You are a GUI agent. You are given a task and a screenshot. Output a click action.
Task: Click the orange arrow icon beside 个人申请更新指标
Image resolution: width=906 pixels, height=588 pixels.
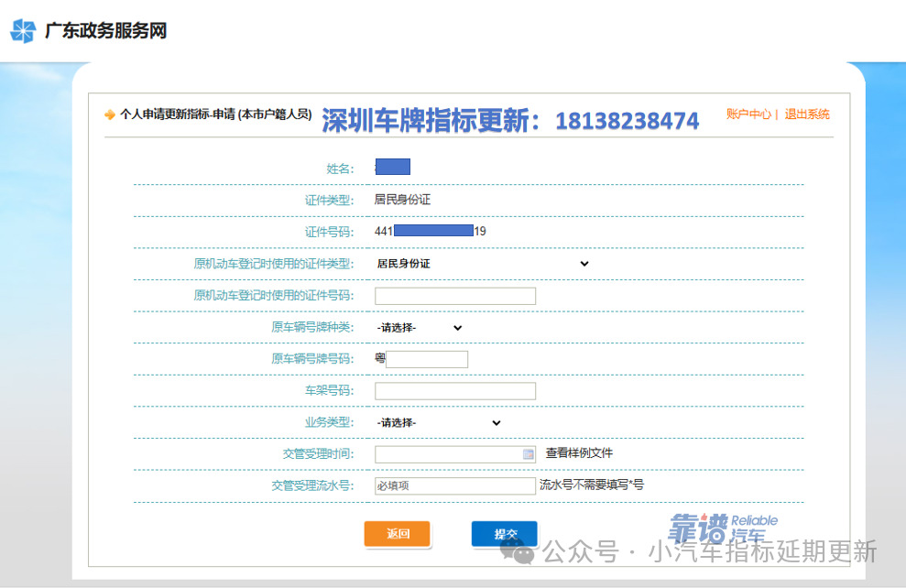coord(110,115)
